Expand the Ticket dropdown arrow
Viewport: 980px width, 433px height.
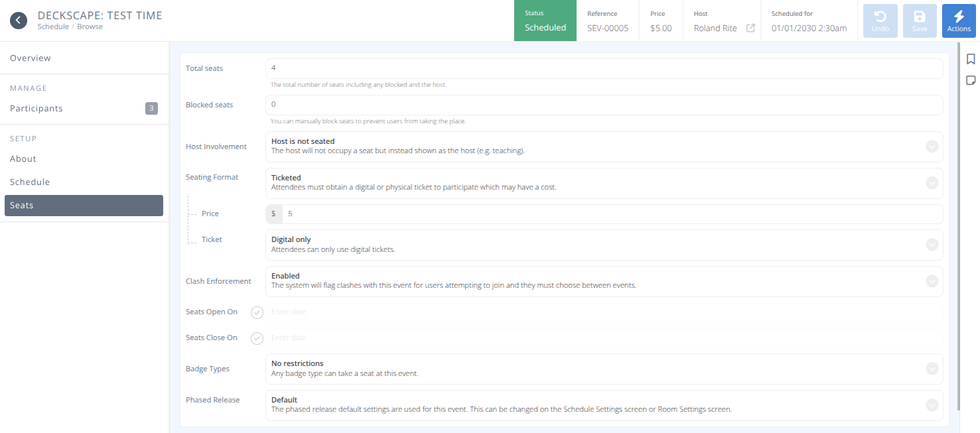point(932,245)
